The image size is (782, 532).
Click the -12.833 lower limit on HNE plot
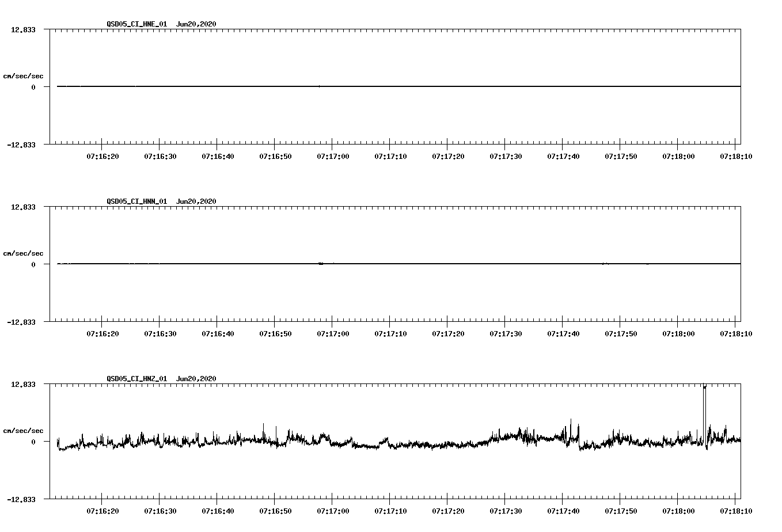tap(21, 145)
